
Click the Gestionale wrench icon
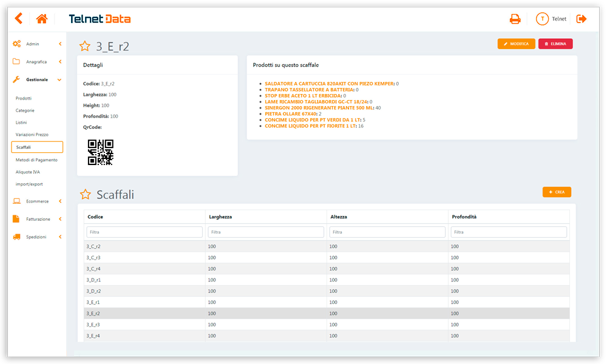coord(16,79)
